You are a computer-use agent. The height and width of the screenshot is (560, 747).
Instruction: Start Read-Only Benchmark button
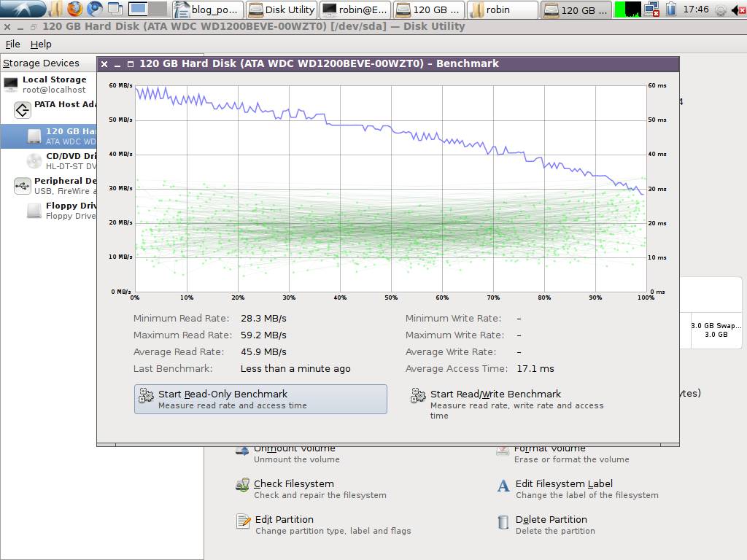tap(260, 399)
